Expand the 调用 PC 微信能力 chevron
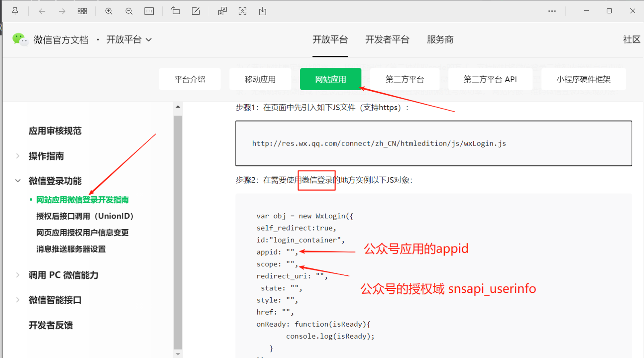This screenshot has width=644, height=358. (x=18, y=275)
